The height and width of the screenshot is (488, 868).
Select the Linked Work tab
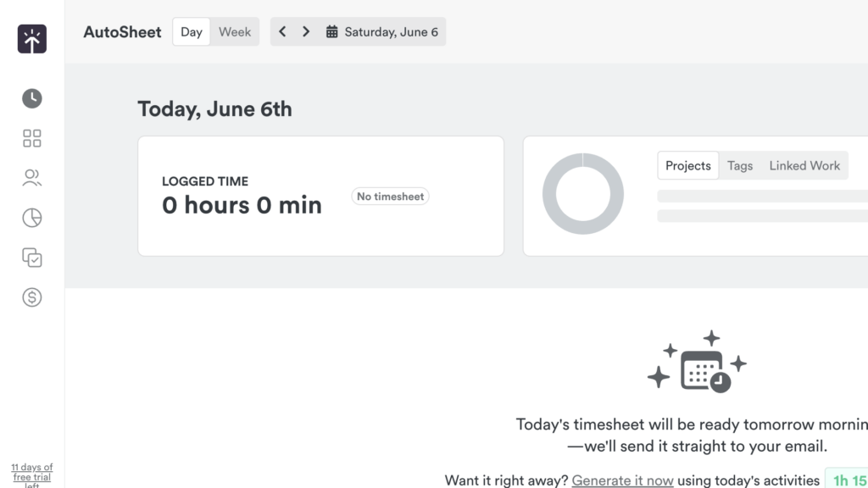tap(804, 165)
